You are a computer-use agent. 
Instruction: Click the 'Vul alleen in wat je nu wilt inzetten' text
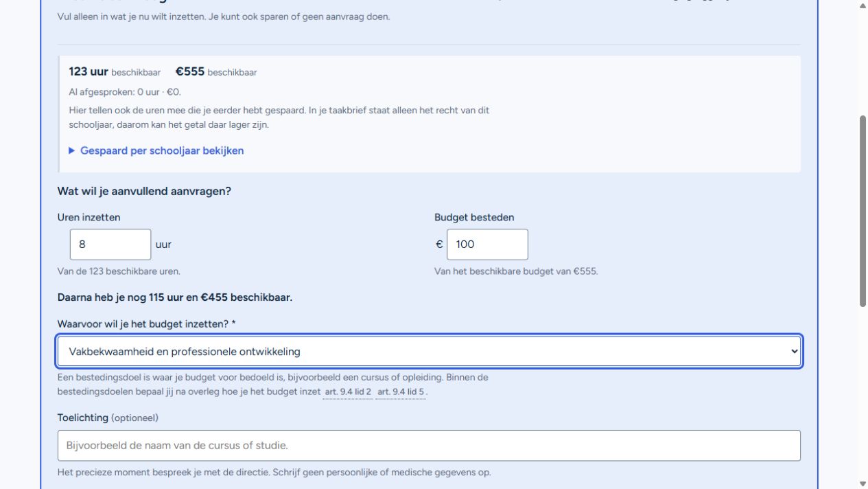(224, 16)
